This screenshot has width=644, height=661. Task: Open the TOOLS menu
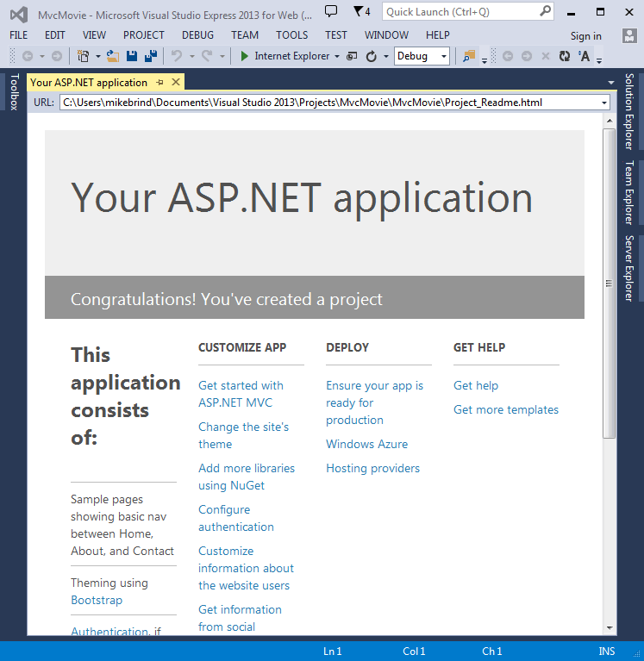pyautogui.click(x=292, y=35)
